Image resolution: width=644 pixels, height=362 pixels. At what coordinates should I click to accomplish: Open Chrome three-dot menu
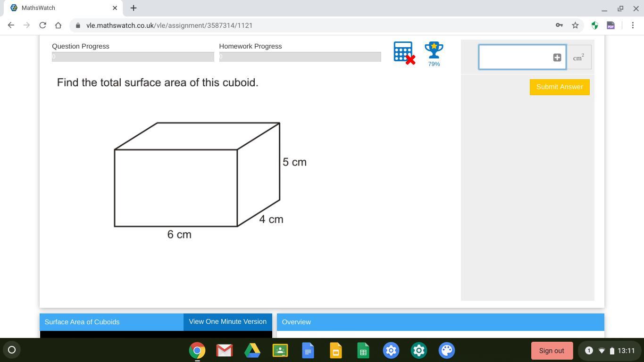tap(633, 25)
